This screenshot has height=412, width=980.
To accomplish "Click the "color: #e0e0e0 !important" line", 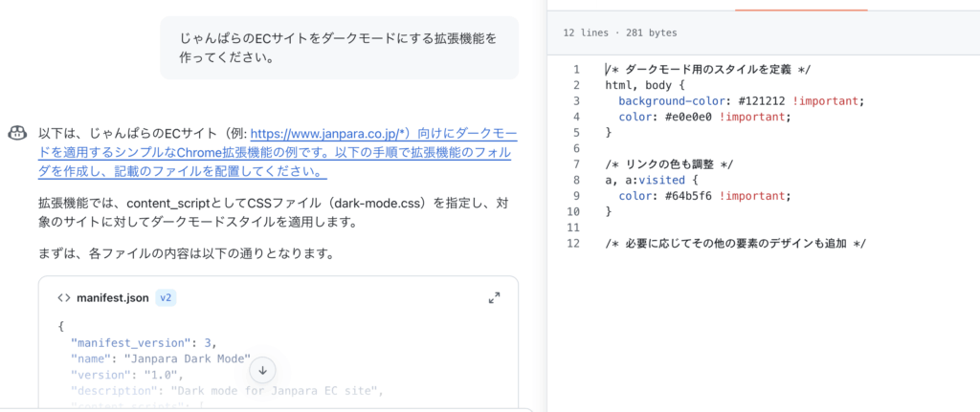I will coord(705,117).
